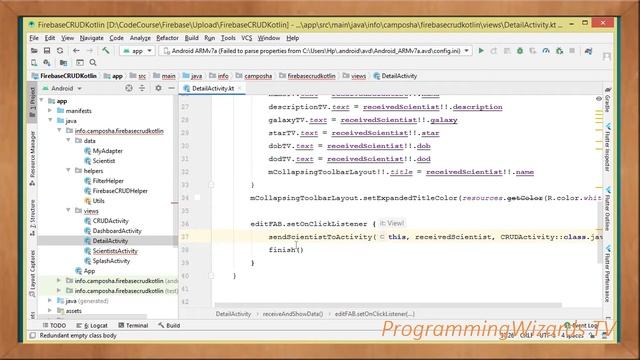Open the Structure side tab
The height and width of the screenshot is (360, 640).
coord(33,218)
